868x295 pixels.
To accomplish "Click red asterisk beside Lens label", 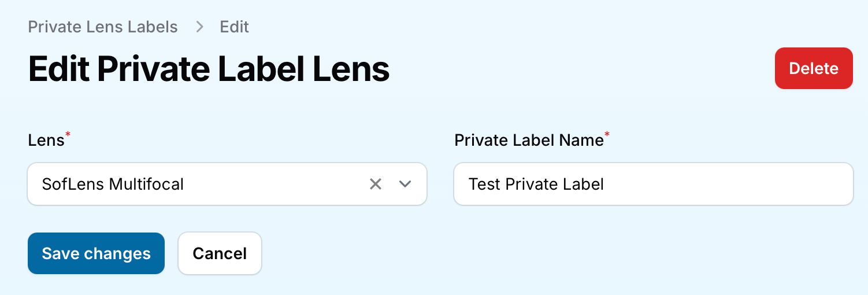I will (68, 134).
